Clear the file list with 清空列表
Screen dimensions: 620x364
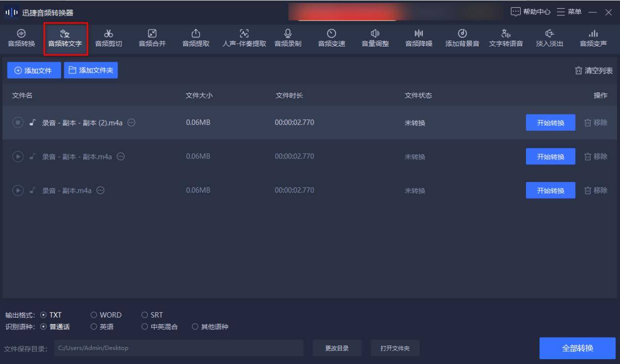pyautogui.click(x=594, y=70)
